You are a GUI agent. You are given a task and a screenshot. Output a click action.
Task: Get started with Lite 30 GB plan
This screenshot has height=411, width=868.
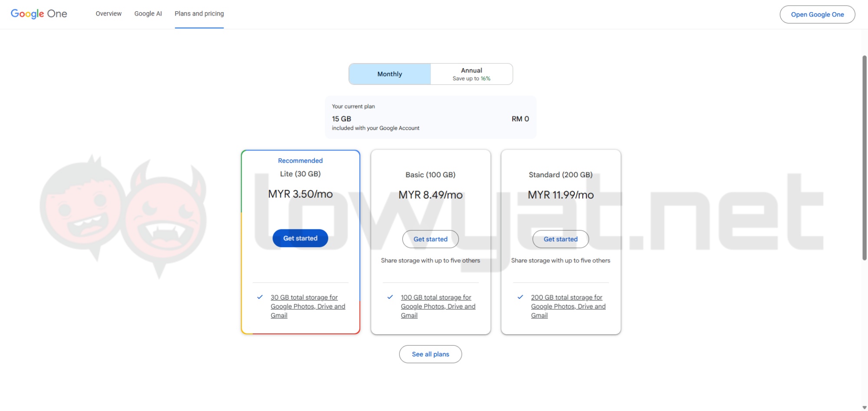300,238
